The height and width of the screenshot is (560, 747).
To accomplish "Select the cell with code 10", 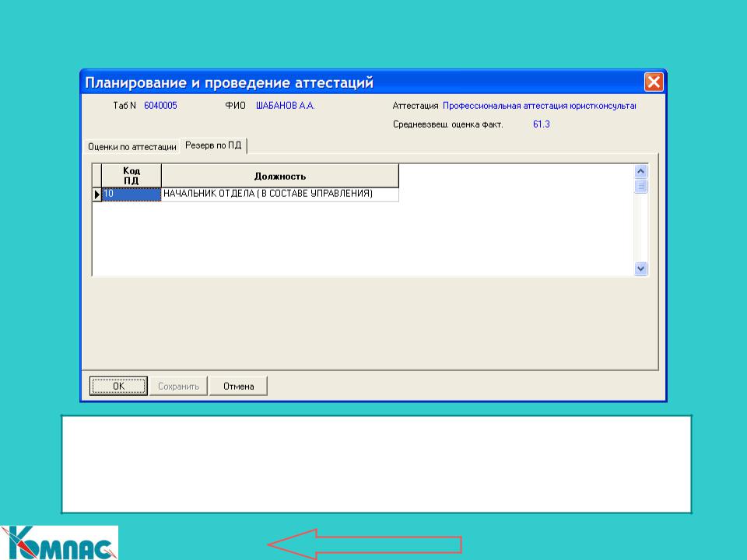I will coord(132,194).
